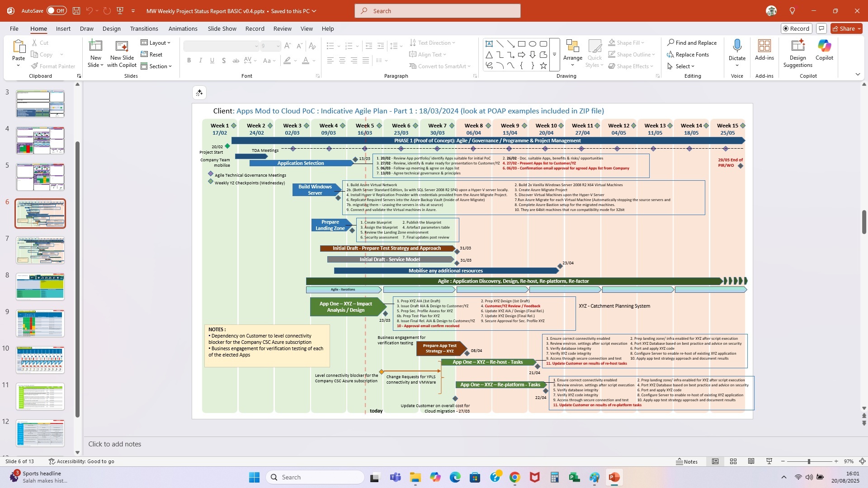Click the Record button

click(796, 28)
